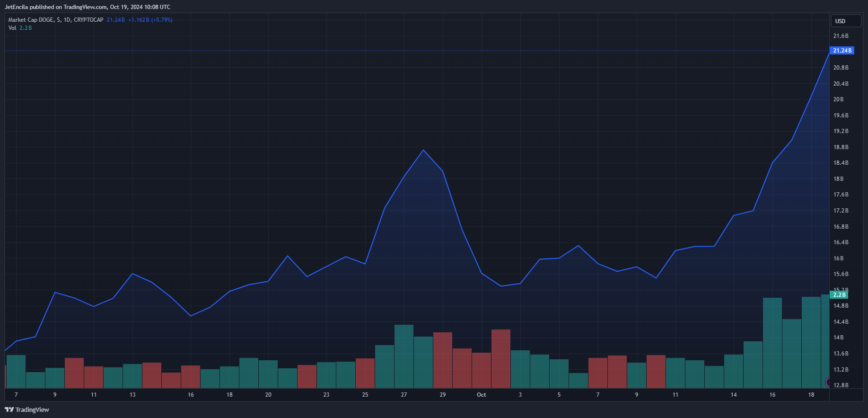This screenshot has height=418, width=868.
Task: Click the 18.8B price axis label
Action: pyautogui.click(x=841, y=147)
